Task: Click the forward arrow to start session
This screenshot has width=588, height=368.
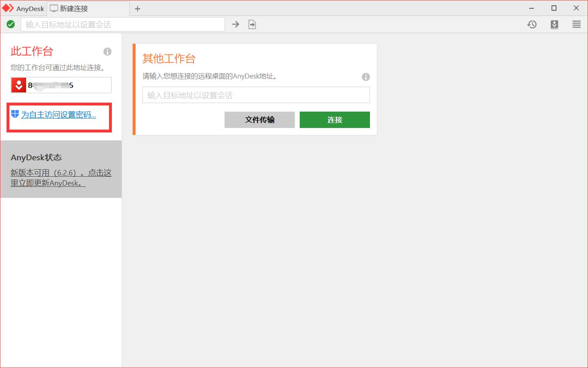Action: [x=236, y=24]
